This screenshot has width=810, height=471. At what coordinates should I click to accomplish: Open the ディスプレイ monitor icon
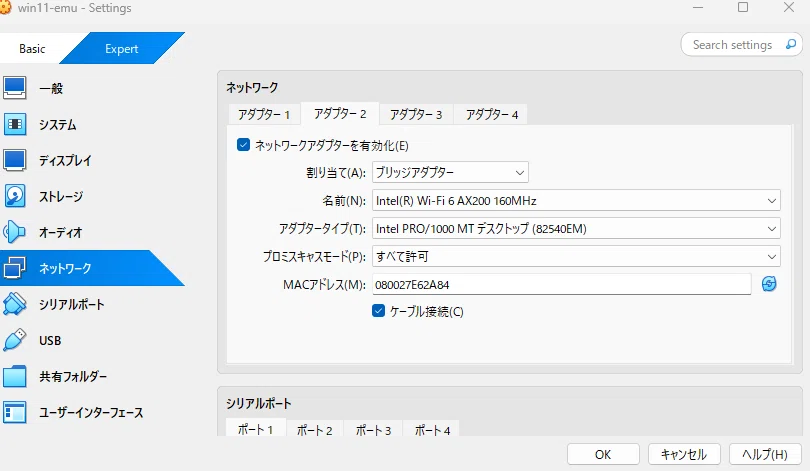click(x=14, y=160)
